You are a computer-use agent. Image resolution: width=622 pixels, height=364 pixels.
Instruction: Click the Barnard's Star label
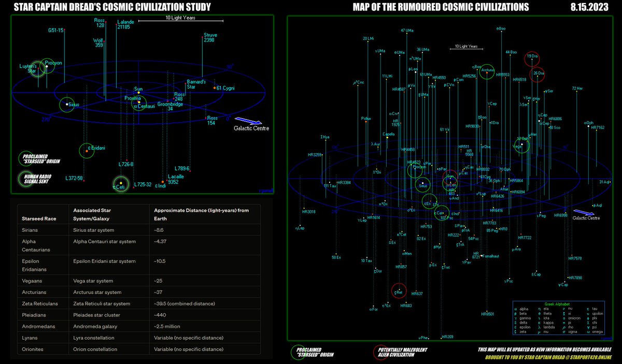click(196, 84)
